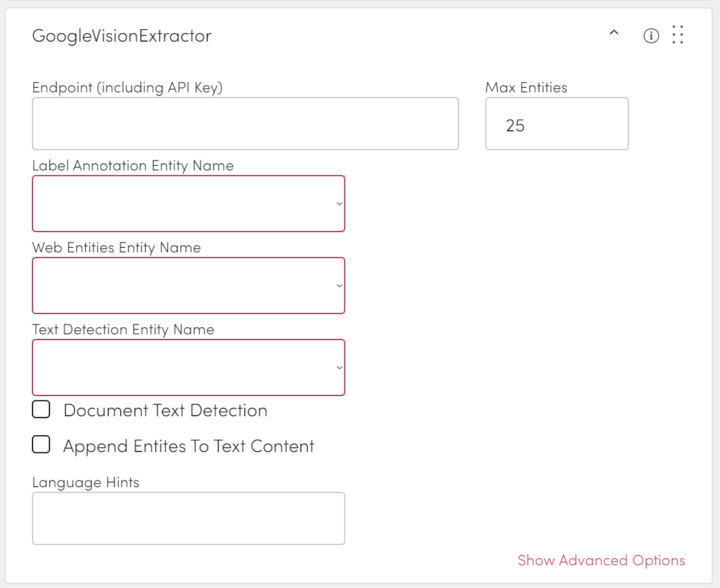The height and width of the screenshot is (588, 720).
Task: Click the "Language Hints" field label
Action: (86, 483)
